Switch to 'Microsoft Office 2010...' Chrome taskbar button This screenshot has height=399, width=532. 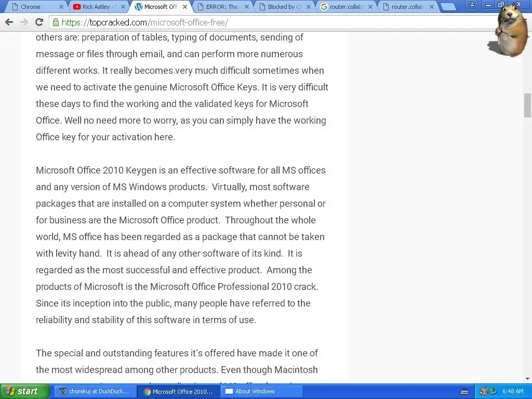pyautogui.click(x=179, y=391)
